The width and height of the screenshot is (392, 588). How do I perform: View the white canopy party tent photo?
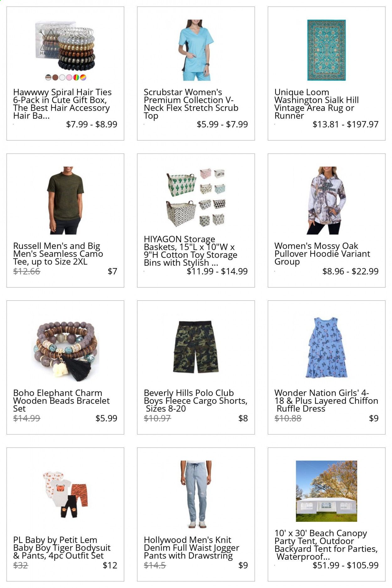click(x=326, y=491)
